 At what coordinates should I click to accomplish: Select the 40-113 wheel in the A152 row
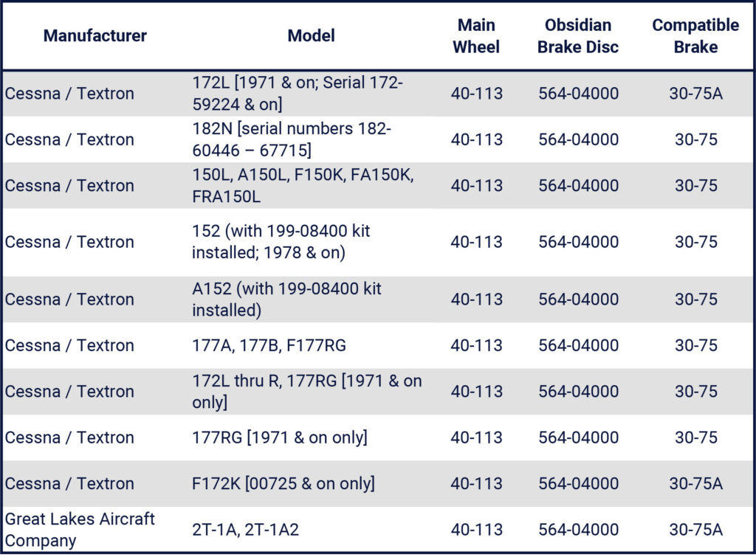click(x=476, y=299)
